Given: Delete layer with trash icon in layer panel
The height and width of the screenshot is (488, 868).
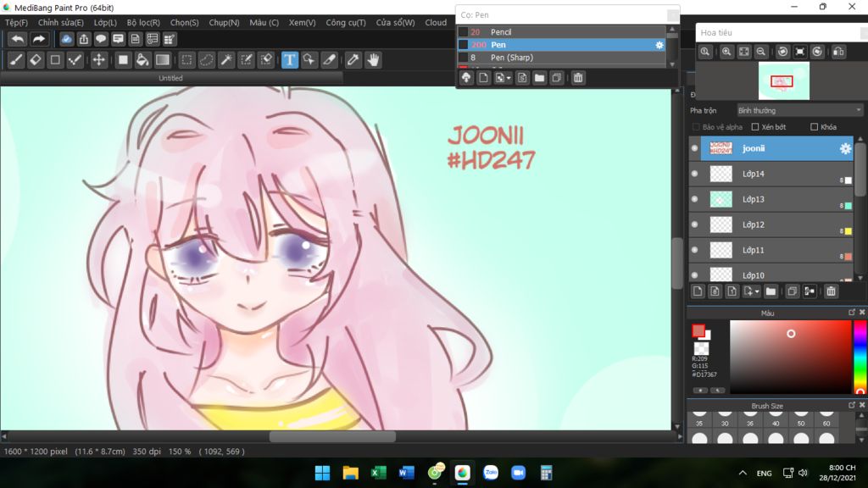Looking at the screenshot, I should click(x=831, y=291).
